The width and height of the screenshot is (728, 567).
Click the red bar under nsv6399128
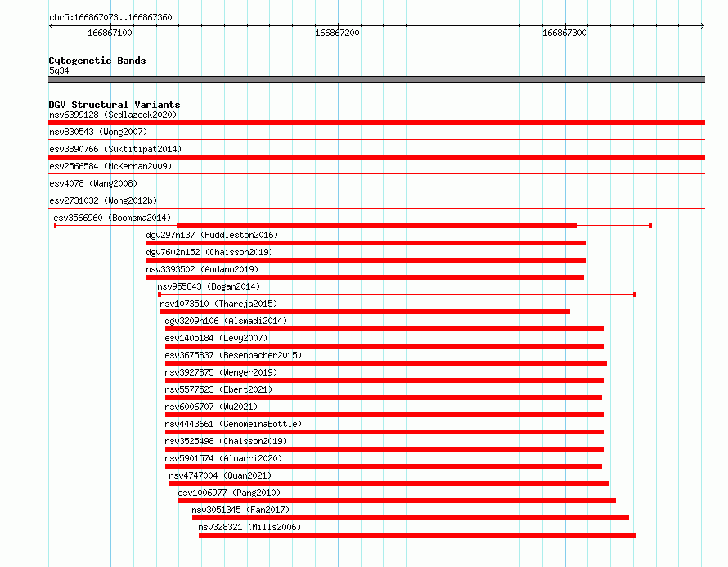[376, 123]
